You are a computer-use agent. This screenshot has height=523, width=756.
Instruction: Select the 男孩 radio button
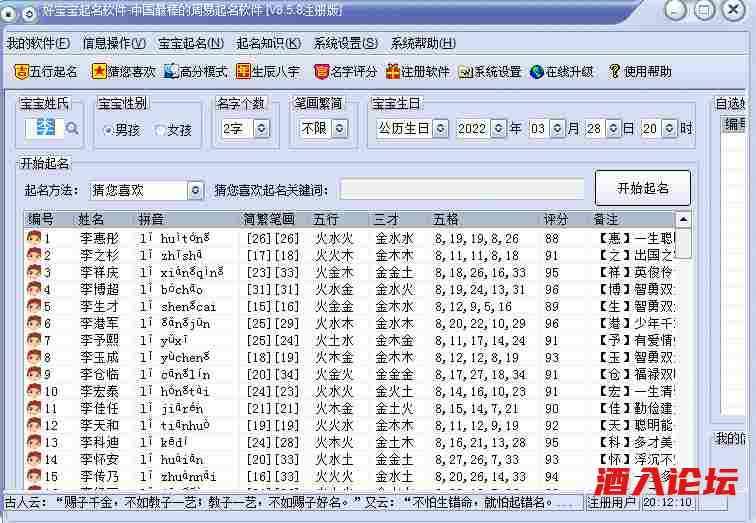click(x=109, y=130)
